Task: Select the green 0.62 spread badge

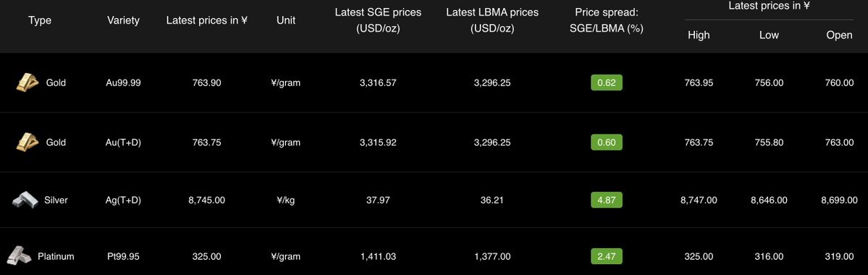Action: pyautogui.click(x=606, y=83)
